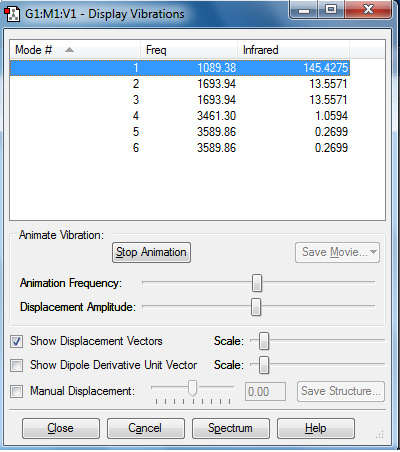Sort table by Mode # column header

point(75,50)
